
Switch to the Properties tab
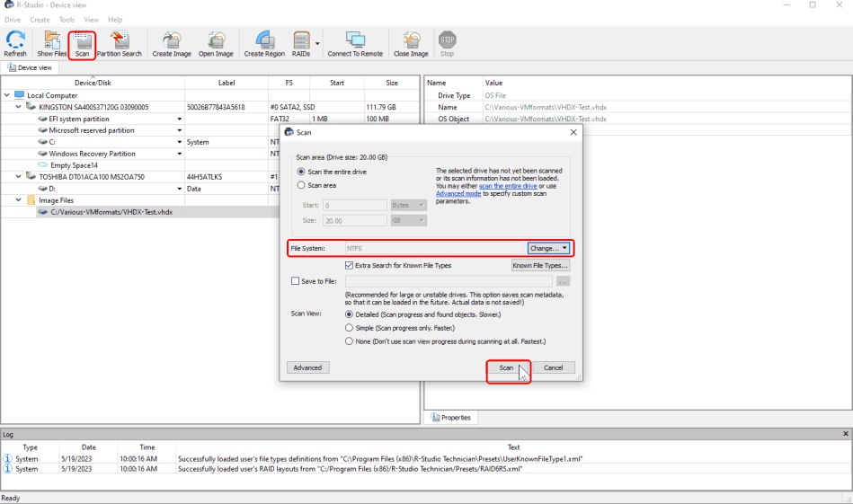coord(451,417)
